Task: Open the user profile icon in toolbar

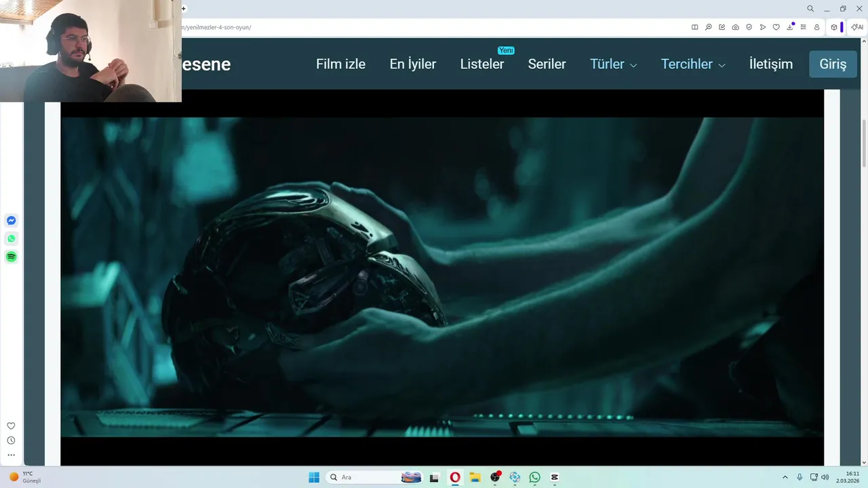Action: pos(816,27)
